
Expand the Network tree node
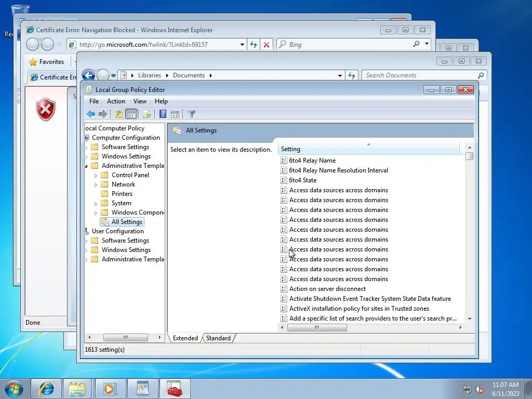[x=96, y=185]
